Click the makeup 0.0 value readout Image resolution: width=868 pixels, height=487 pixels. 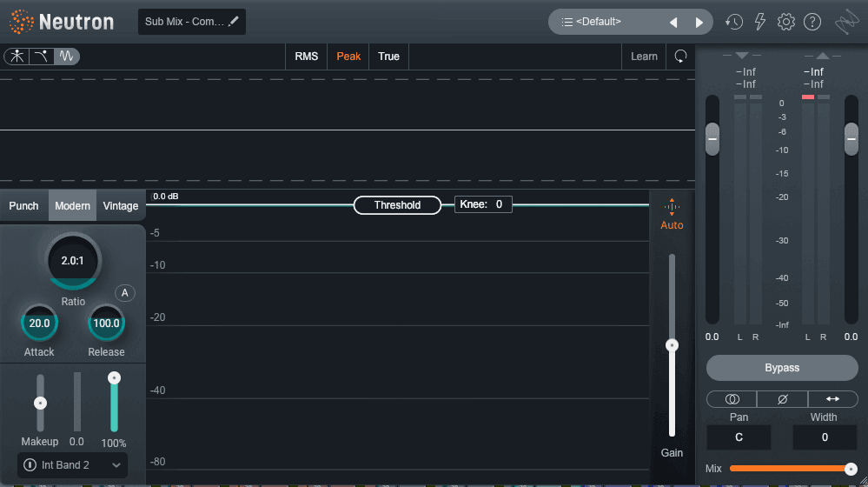pos(77,442)
